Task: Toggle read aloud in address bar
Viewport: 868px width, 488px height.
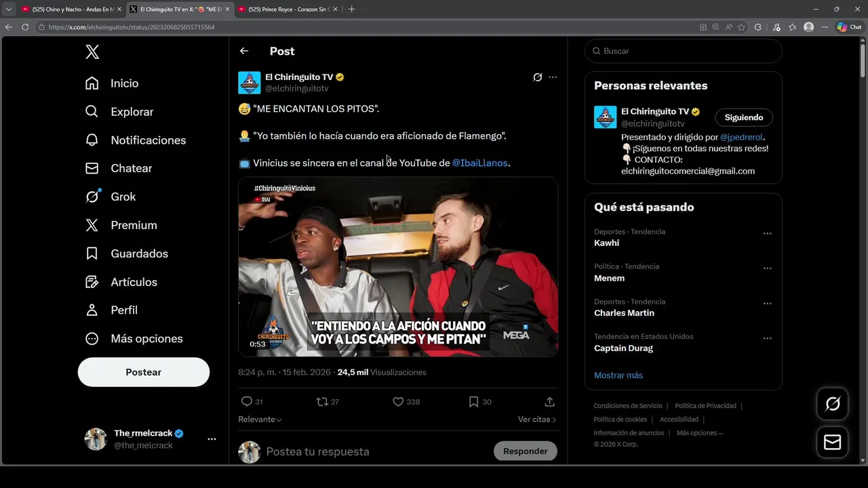Action: [x=728, y=27]
